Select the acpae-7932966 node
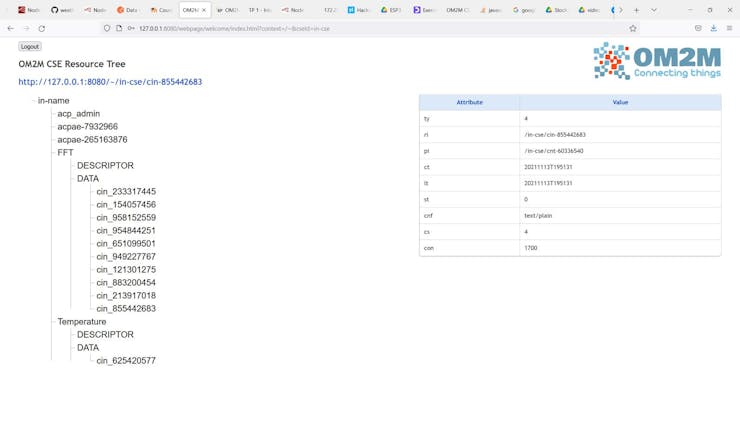740x442 pixels. [x=88, y=126]
